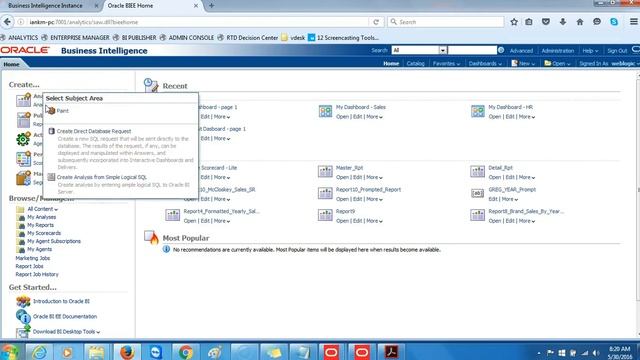Open Adobe Reader from the taskbar

(391, 352)
